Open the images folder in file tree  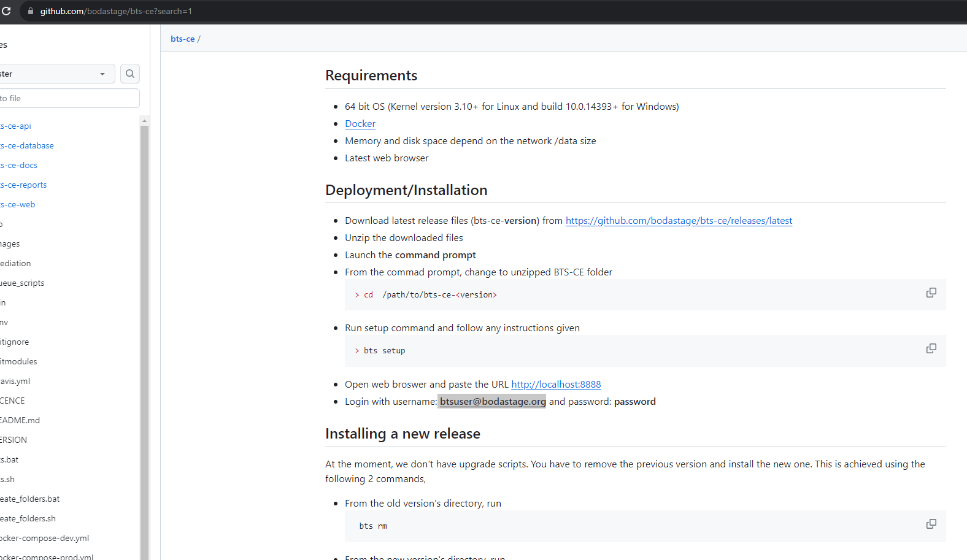10,244
